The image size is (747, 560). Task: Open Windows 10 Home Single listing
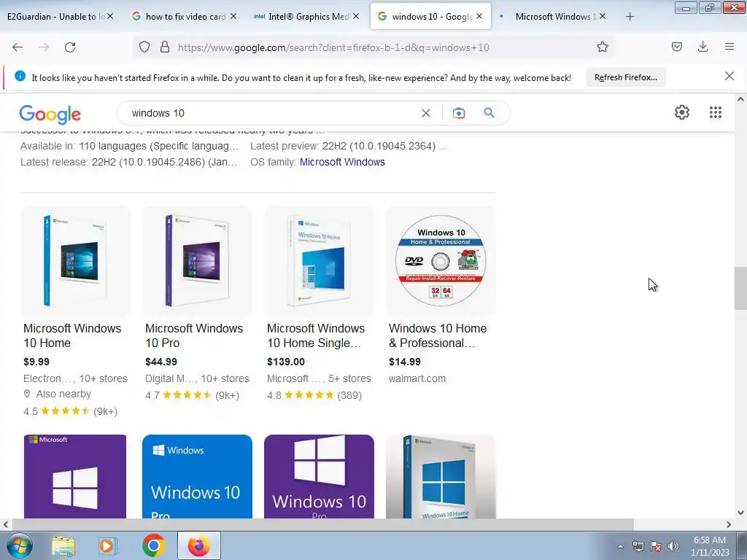[315, 335]
